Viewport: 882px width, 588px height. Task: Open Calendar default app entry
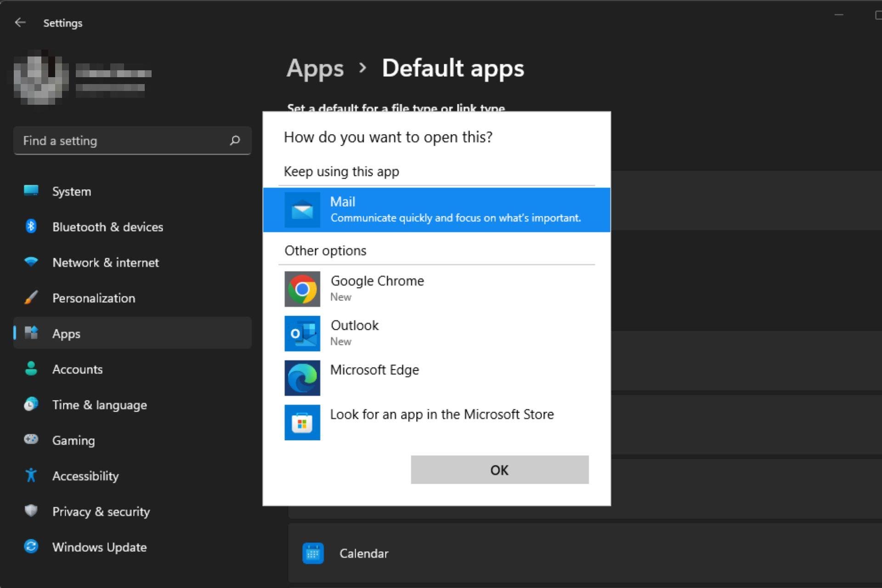coord(585,554)
